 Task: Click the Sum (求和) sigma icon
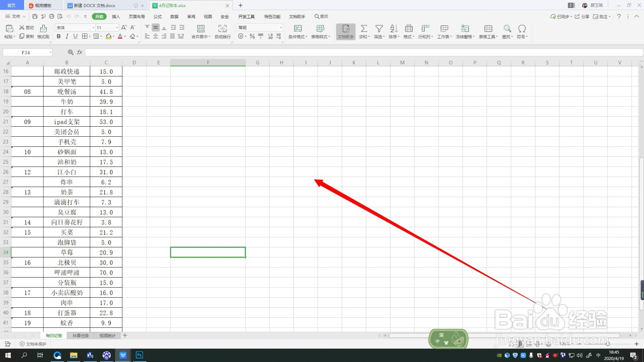tap(364, 29)
